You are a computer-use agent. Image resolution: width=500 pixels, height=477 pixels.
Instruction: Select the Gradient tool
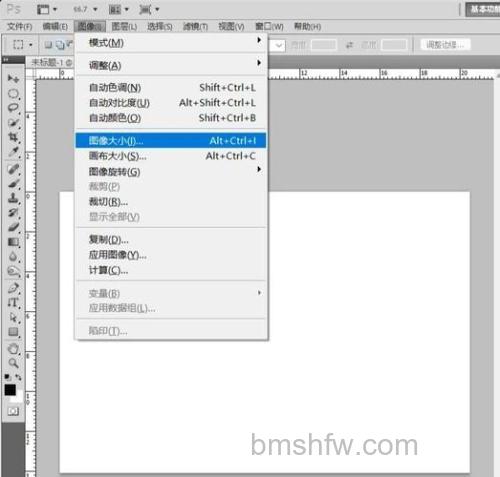pos(13,242)
